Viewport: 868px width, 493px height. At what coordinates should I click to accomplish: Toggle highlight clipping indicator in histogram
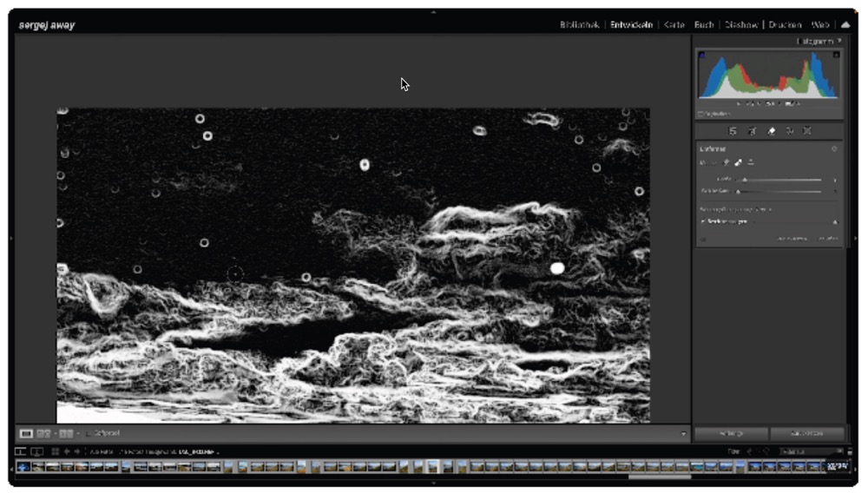[x=836, y=55]
